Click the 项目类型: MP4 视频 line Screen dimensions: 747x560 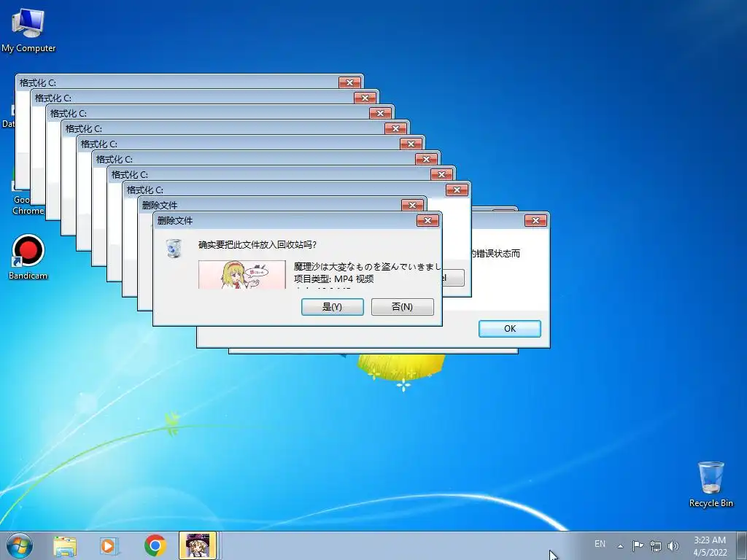coord(333,279)
